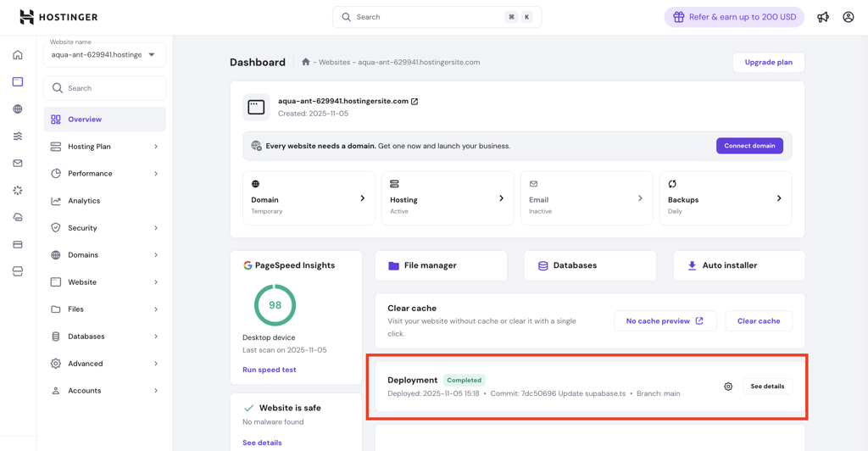The image size is (868, 451).
Task: Click the home icon in left rail
Action: pos(18,55)
